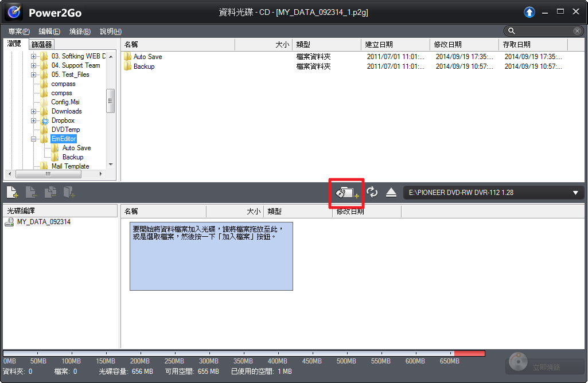588x383 pixels.
Task: Select the Backup folder in file list
Action: (143, 67)
